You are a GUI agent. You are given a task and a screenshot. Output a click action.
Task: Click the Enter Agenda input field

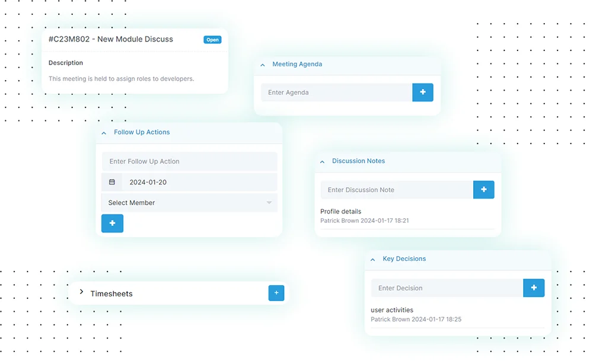(x=336, y=92)
